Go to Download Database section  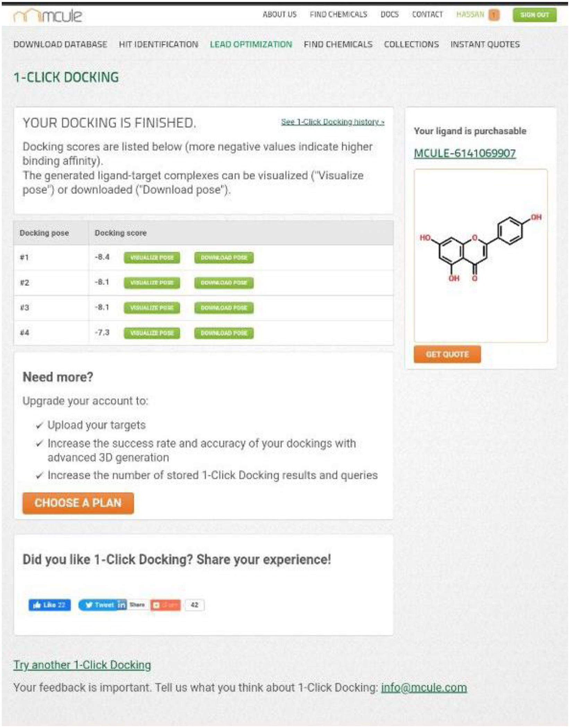click(x=60, y=44)
